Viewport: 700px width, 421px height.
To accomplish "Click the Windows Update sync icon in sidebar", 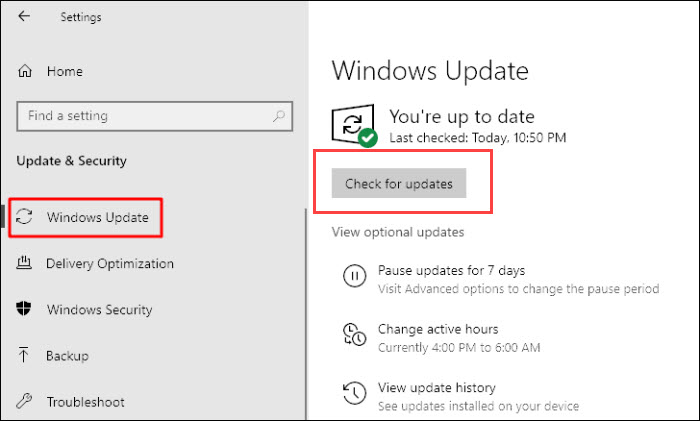I will (x=26, y=218).
